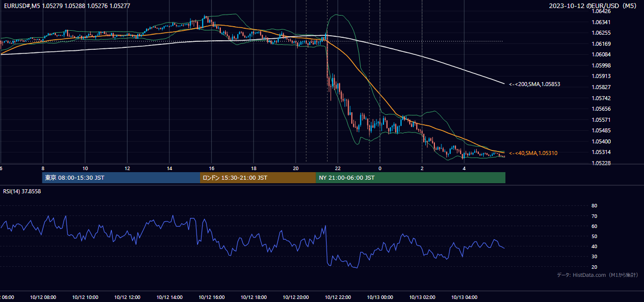The width and height of the screenshot is (644, 302).
Task: Click hour label 16 on the price chart time axis
Action: (211, 168)
